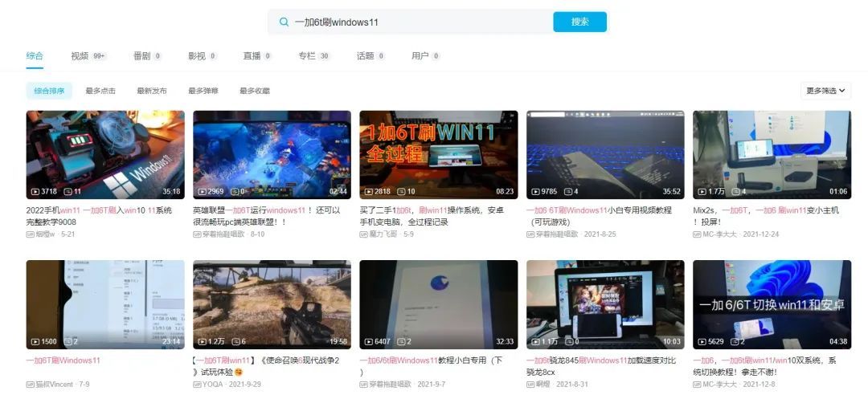
Task: Open the 1加6T刷WIN11全过程 thumbnail
Action: coord(439,155)
